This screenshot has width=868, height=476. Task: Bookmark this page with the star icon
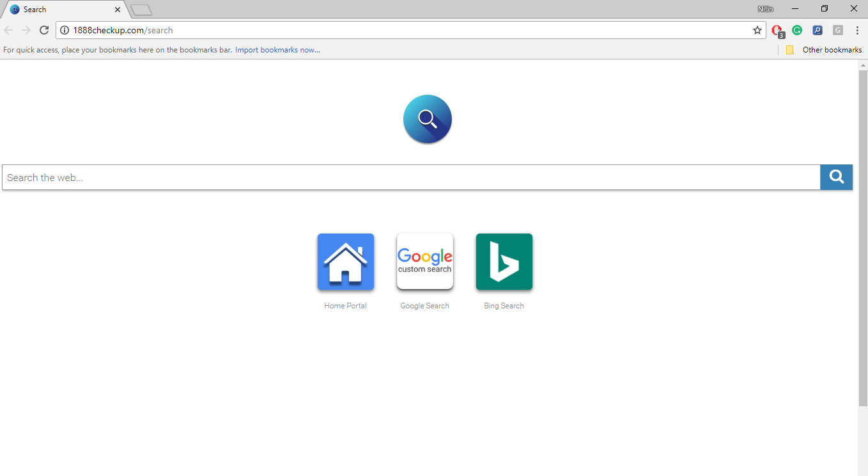pyautogui.click(x=757, y=29)
